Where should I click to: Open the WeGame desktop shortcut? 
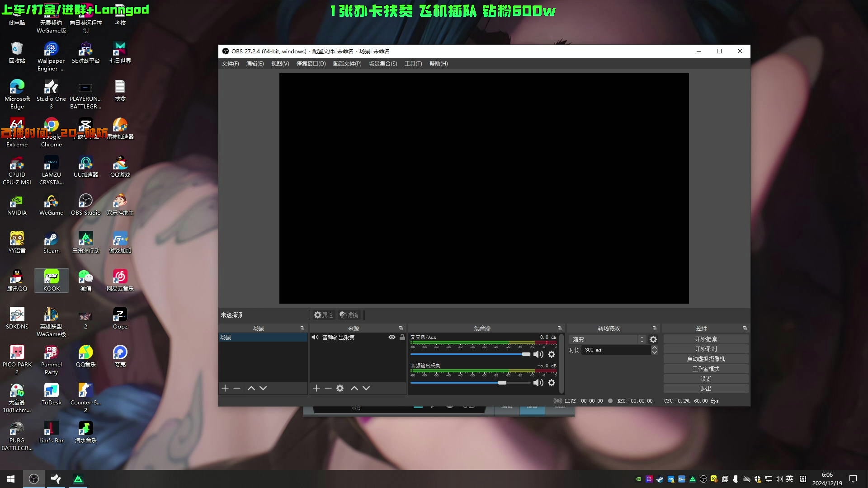point(52,205)
